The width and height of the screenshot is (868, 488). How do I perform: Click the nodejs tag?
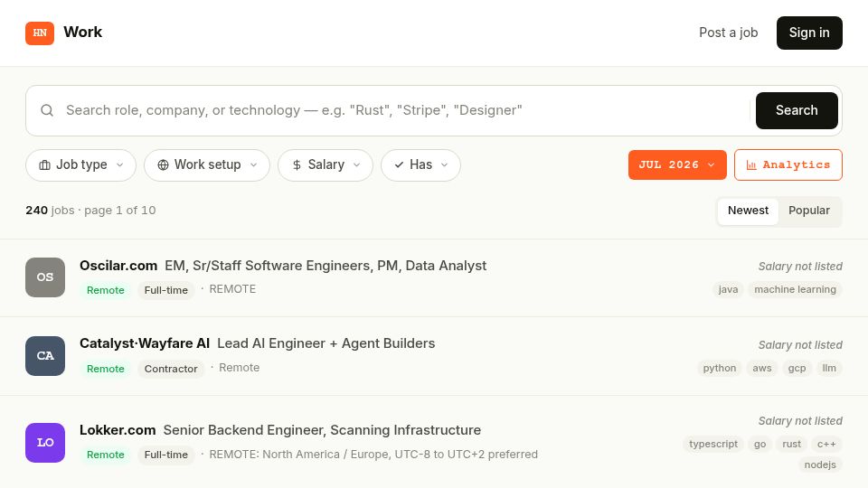click(x=820, y=465)
